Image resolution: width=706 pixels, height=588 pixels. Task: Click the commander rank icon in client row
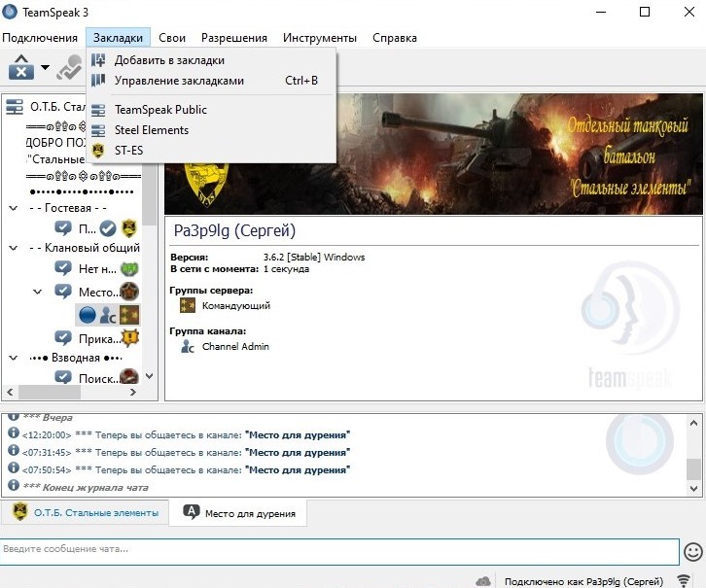click(x=129, y=315)
